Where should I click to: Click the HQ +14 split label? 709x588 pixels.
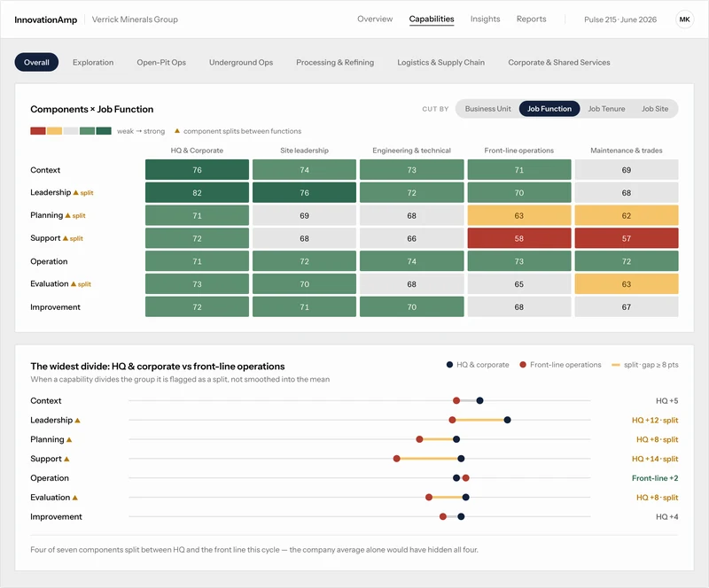pyautogui.click(x=655, y=459)
